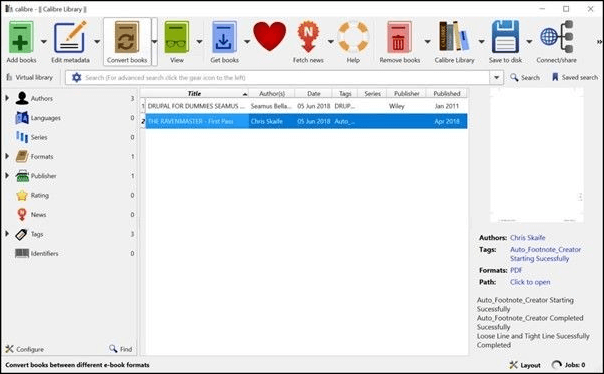Select Formats in the tag browser

tap(42, 156)
